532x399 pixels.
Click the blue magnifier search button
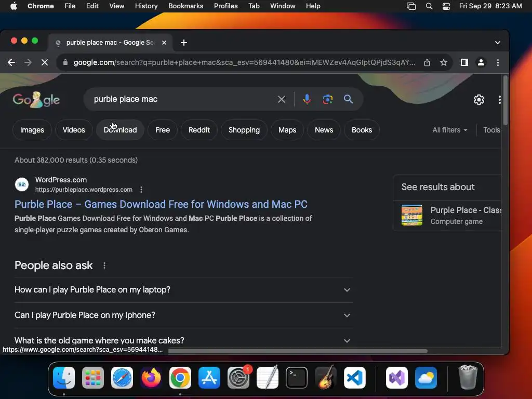(348, 99)
